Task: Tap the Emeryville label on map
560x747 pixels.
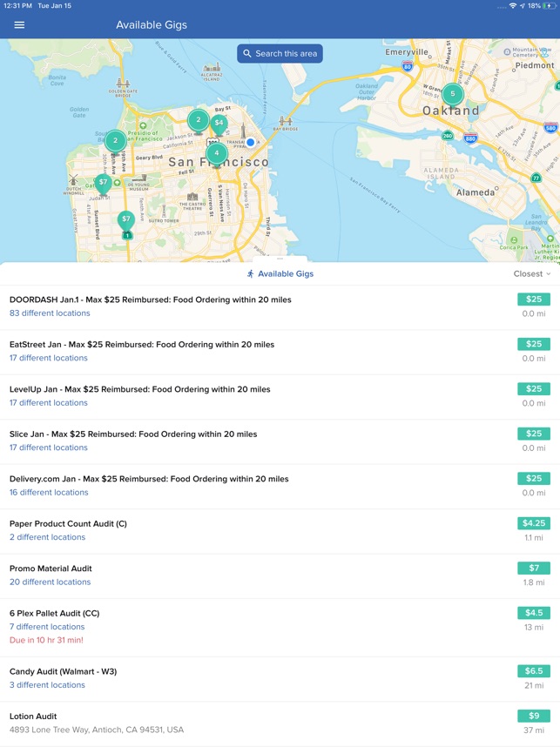Action: pos(407,52)
